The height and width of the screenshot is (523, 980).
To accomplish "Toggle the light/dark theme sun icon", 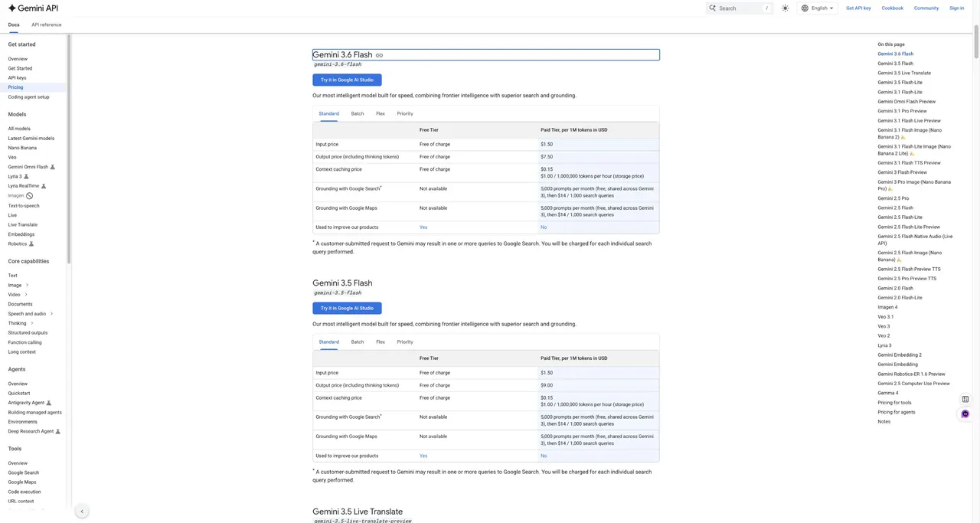I will coord(785,8).
